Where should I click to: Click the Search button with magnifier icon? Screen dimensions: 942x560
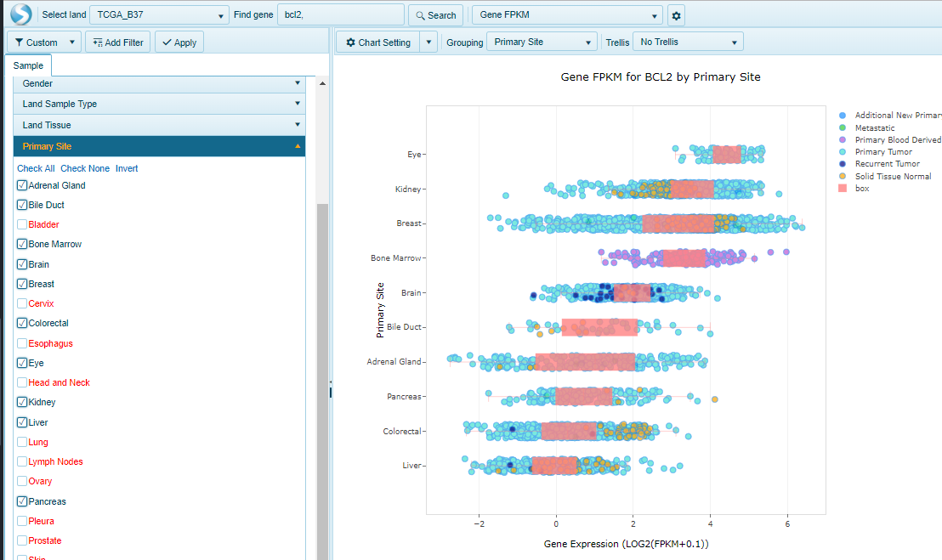(x=435, y=15)
